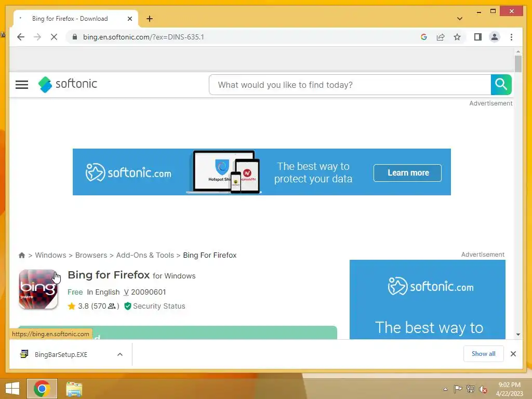Image resolution: width=532 pixels, height=399 pixels.
Task: Bookmark this page with the star
Action: (457, 37)
